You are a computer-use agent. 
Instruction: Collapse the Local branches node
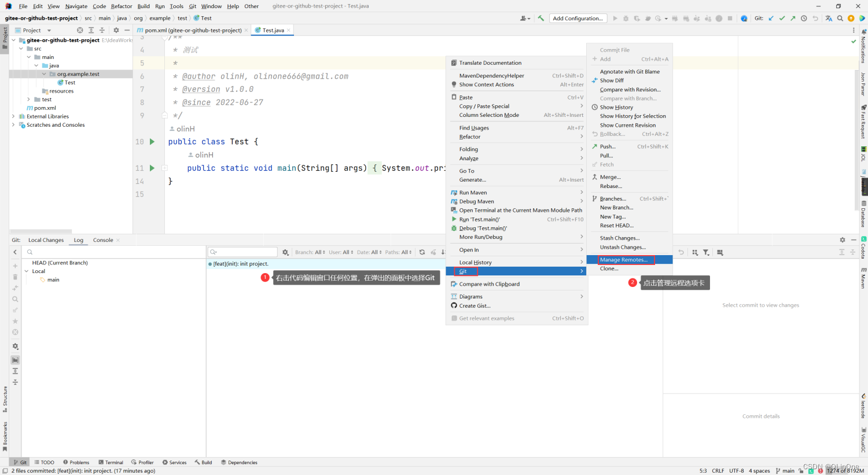[x=27, y=271]
